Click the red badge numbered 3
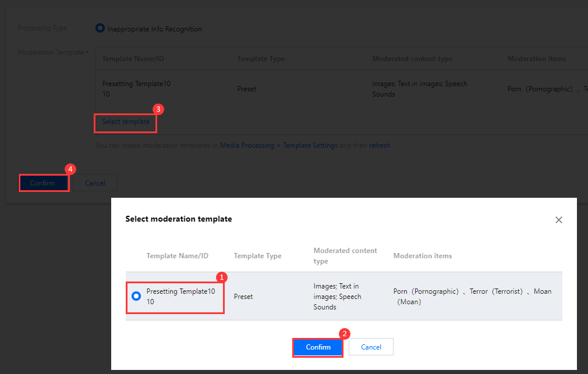 click(157, 109)
